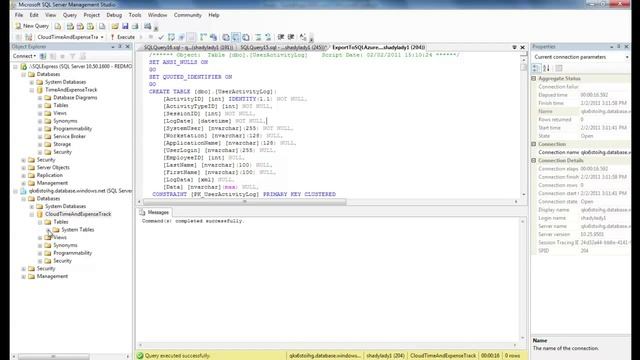640x360 pixels.
Task: Click the Open File folder icon
Action: pyautogui.click(x=115, y=26)
